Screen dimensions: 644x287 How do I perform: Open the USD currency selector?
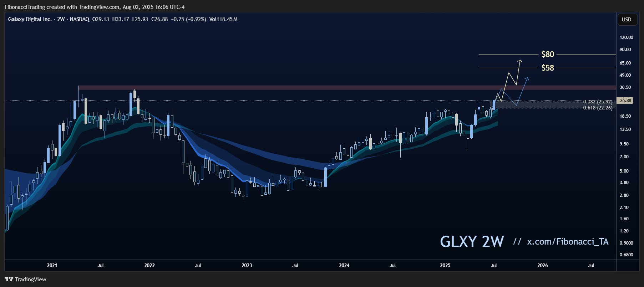627,20
